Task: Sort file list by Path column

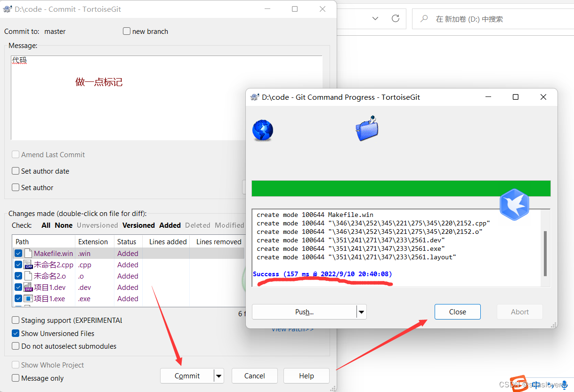Action: point(43,241)
